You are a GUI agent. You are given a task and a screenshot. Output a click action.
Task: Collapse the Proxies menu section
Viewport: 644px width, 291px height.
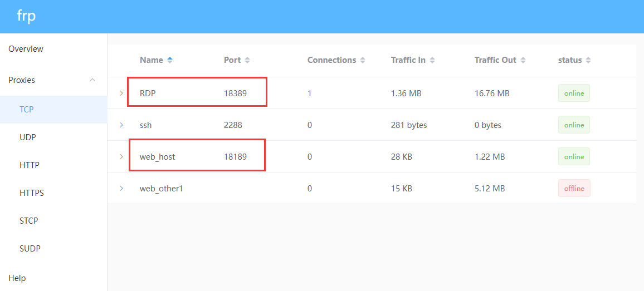(x=92, y=80)
